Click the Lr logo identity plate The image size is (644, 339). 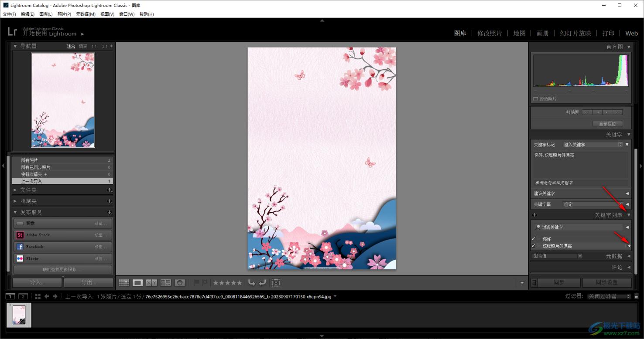click(x=12, y=31)
